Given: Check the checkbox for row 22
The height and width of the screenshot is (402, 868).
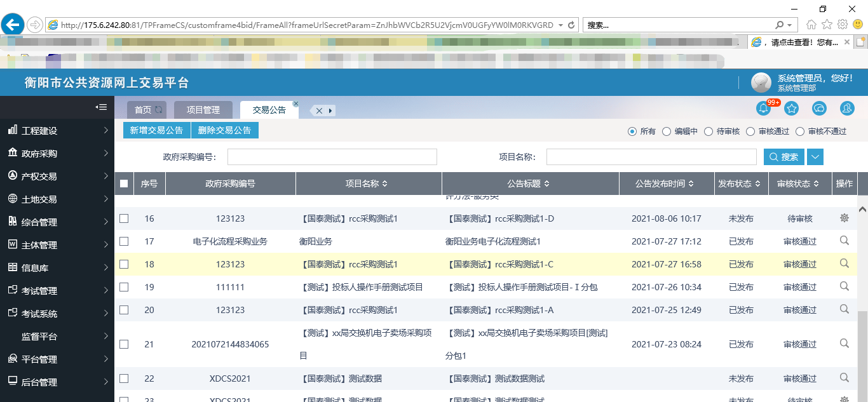Looking at the screenshot, I should point(124,379).
